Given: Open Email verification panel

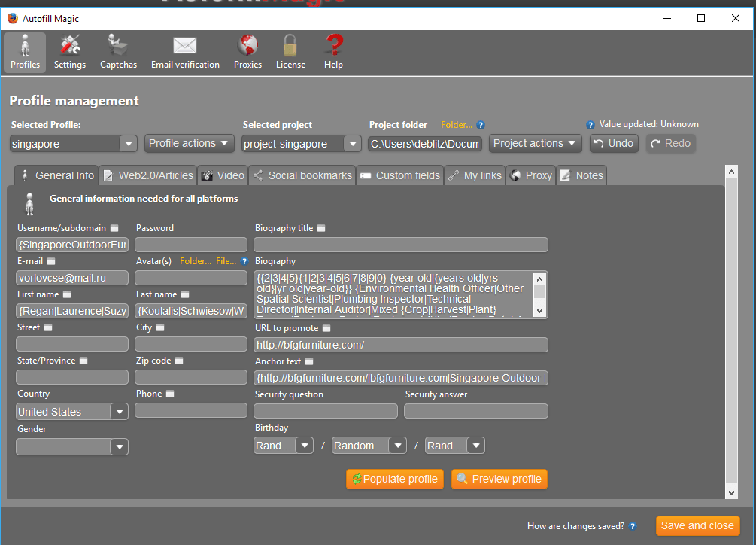Looking at the screenshot, I should pos(185,53).
